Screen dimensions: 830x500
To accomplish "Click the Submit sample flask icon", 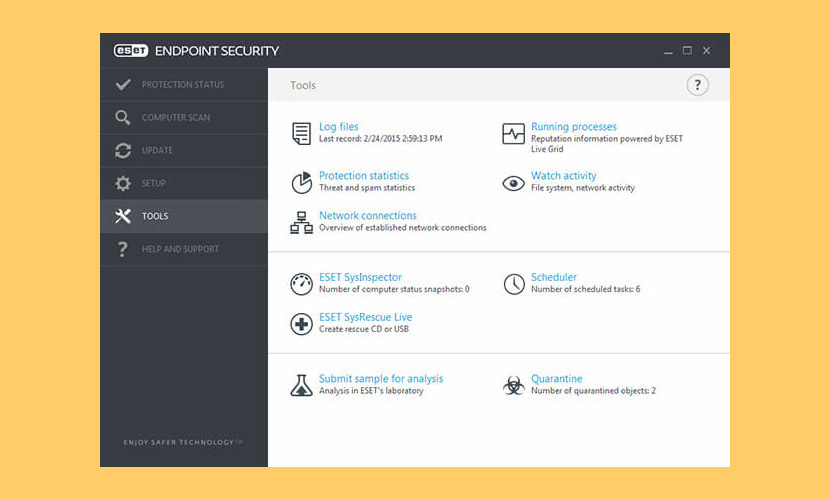I will pyautogui.click(x=301, y=385).
